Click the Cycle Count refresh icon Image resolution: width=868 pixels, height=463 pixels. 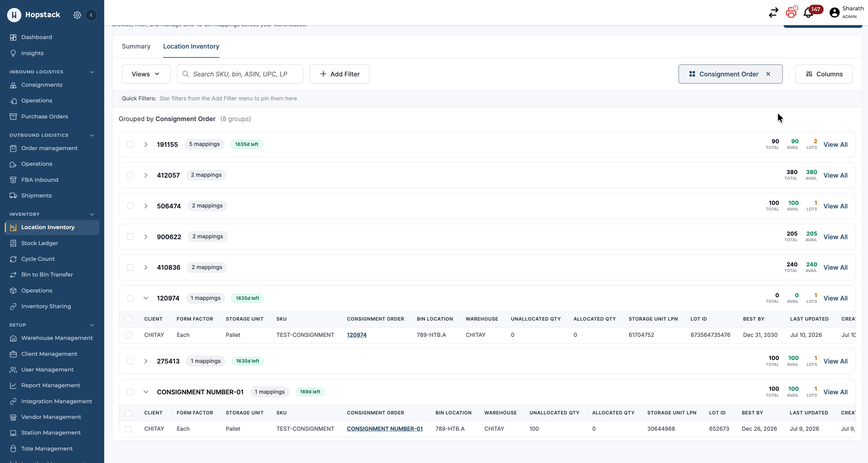coord(13,259)
